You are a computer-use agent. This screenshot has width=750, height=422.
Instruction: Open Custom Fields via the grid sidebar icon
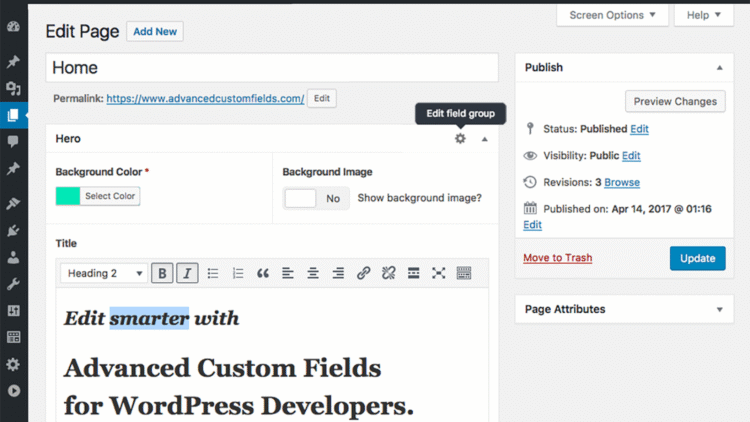[x=13, y=337]
